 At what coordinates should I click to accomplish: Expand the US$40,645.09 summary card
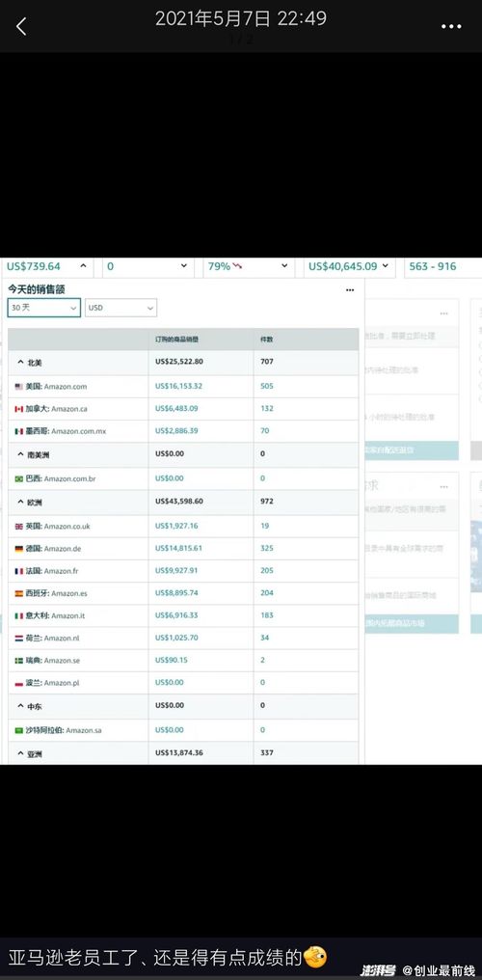tap(386, 266)
